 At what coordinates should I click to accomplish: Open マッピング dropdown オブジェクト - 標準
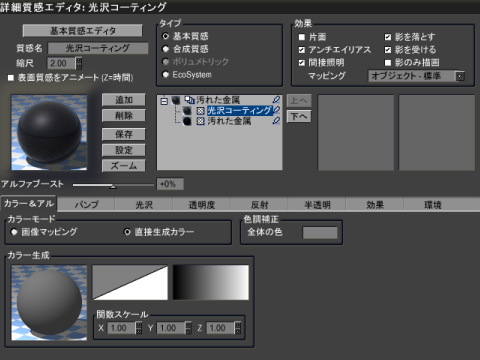417,76
